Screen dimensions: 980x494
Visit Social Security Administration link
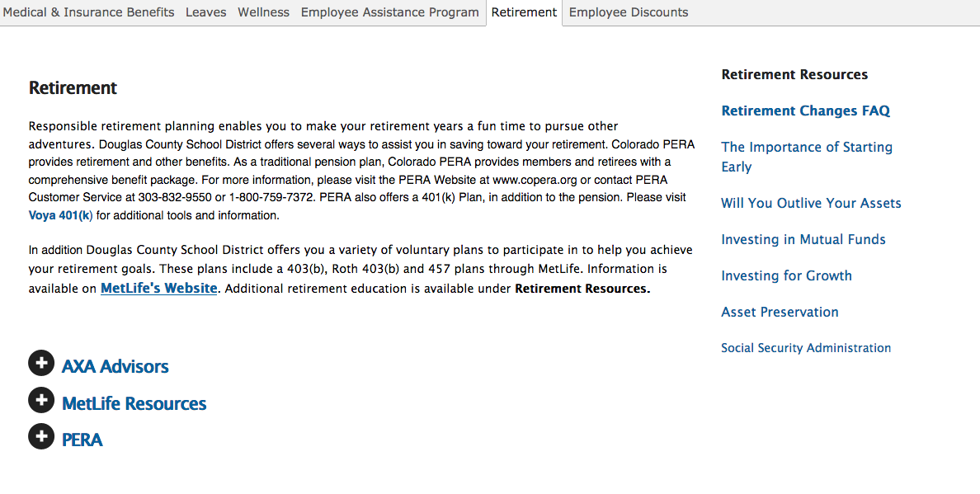pyautogui.click(x=806, y=348)
